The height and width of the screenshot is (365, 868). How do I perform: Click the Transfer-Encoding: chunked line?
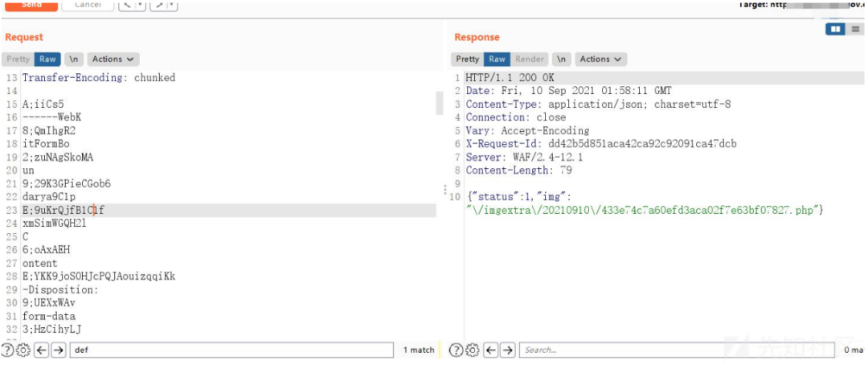99,78
